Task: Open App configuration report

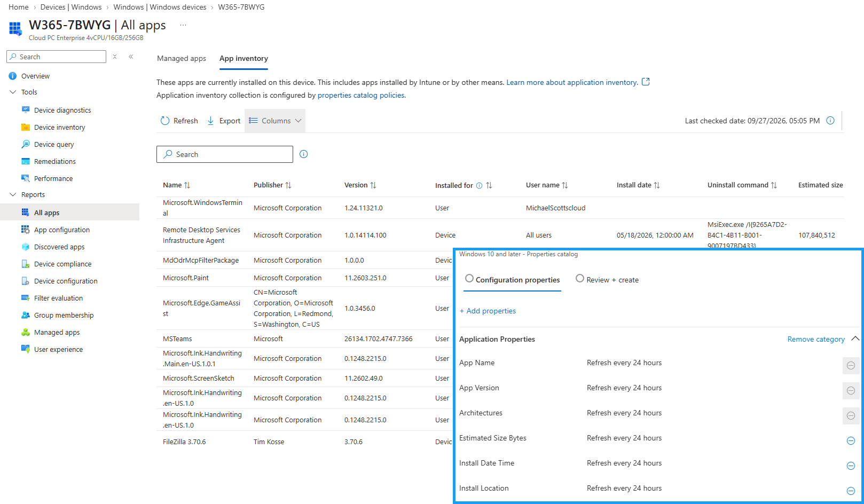Action: pos(62,230)
